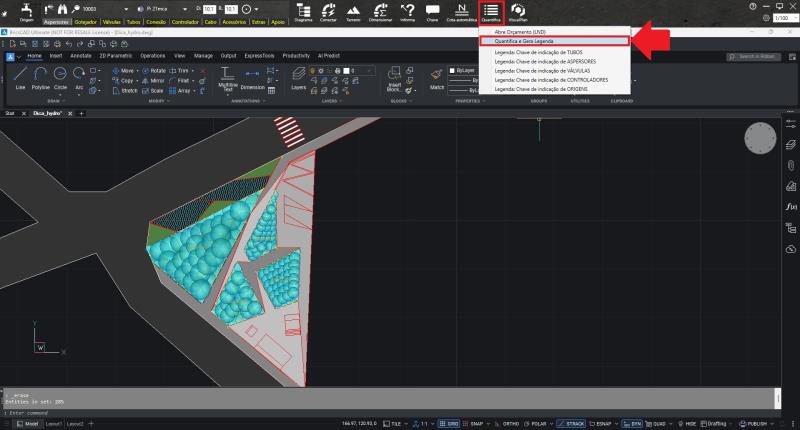Open the Layers panel icon
The width and height of the screenshot is (800, 430).
(299, 77)
